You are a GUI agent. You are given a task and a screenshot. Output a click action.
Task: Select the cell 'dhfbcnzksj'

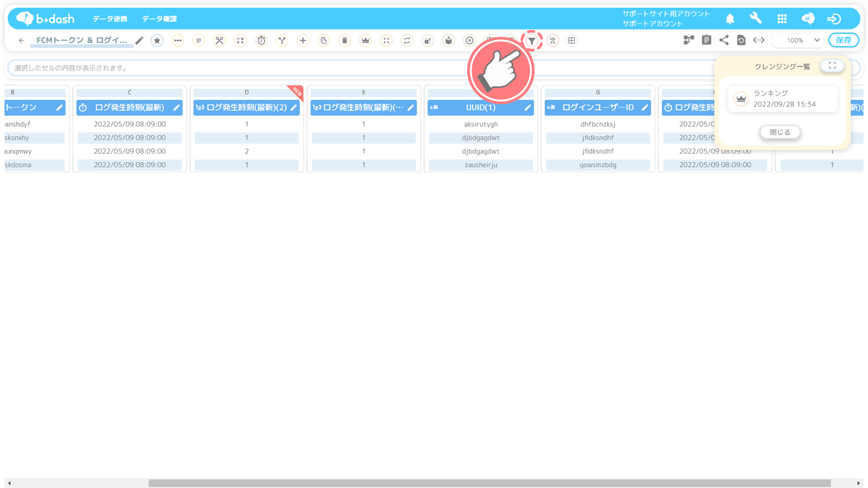click(598, 124)
